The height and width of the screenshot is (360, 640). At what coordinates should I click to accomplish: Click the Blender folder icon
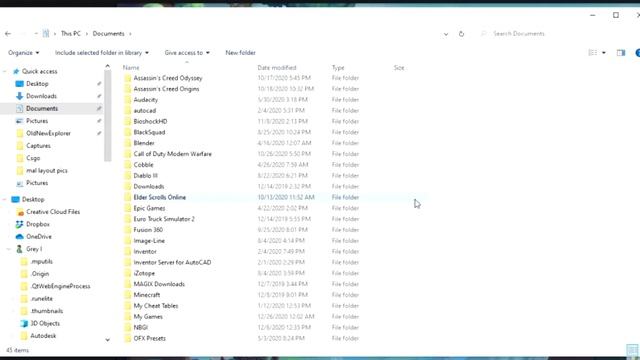pyautogui.click(x=128, y=143)
